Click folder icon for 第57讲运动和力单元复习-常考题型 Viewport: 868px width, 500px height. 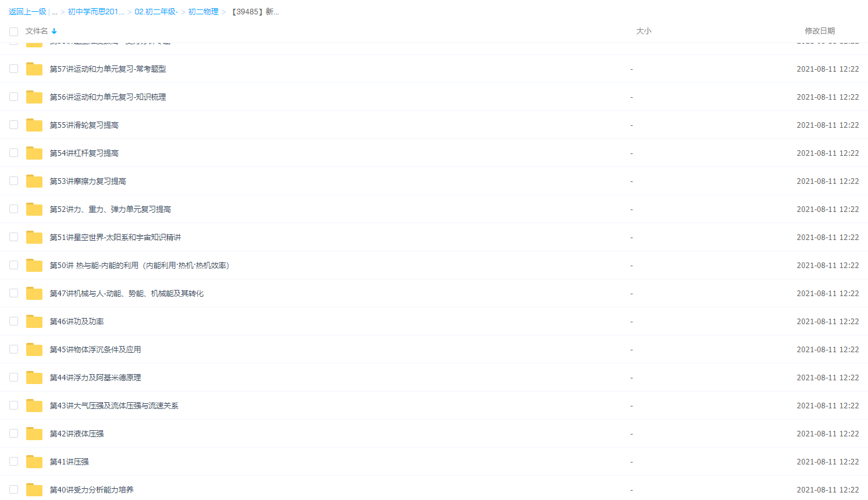pyautogui.click(x=34, y=69)
